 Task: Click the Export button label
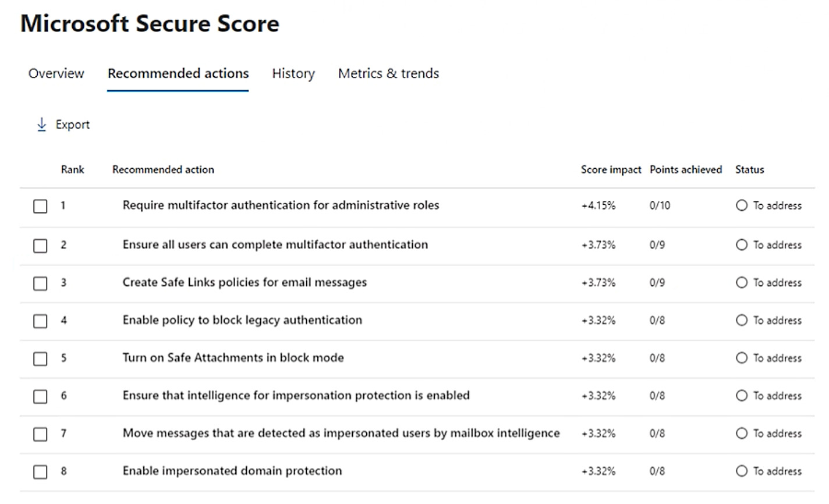click(73, 125)
